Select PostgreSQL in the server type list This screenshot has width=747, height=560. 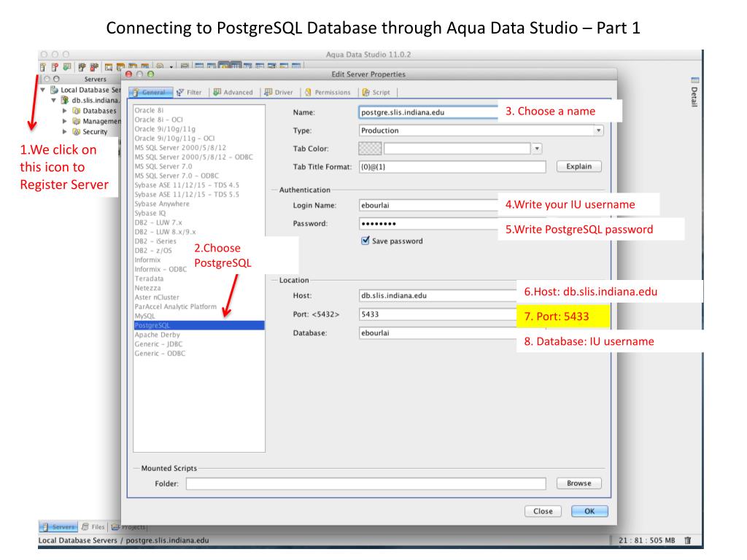tap(199, 325)
